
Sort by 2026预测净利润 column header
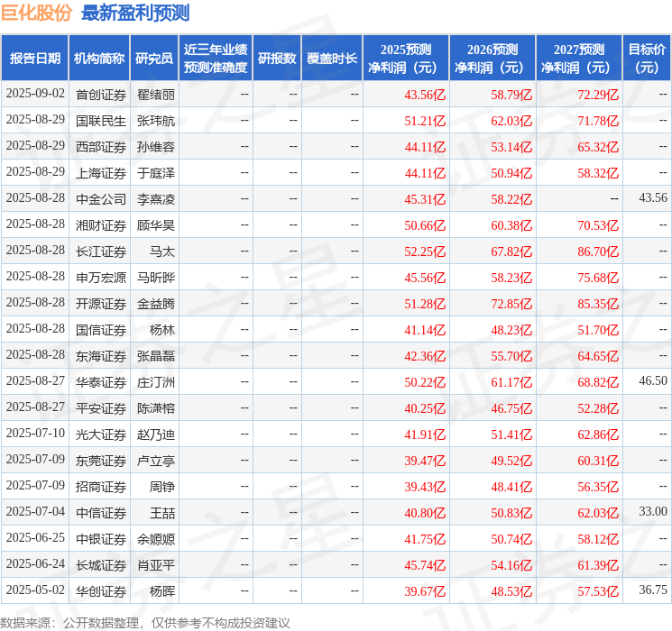(492, 59)
